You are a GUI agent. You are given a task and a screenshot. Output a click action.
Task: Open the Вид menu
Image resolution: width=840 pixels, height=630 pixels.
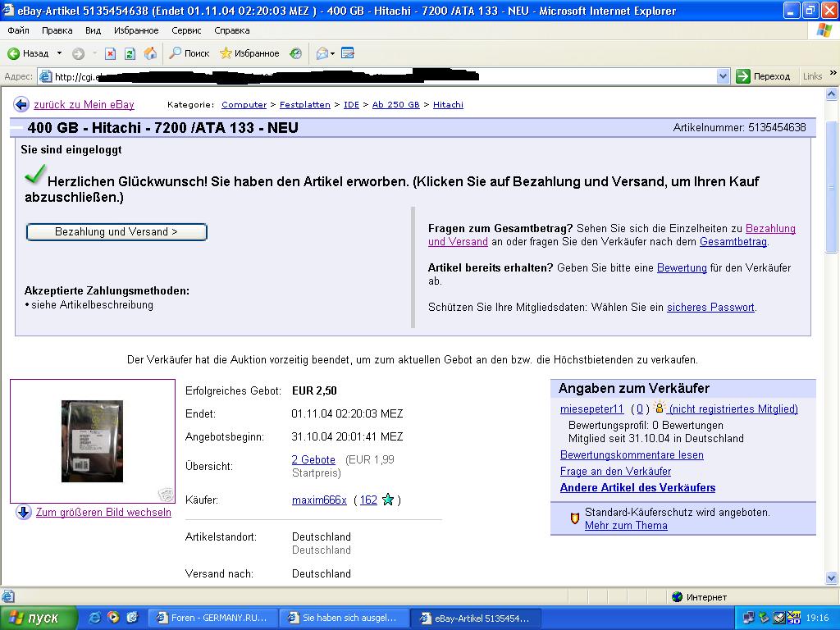pyautogui.click(x=93, y=30)
